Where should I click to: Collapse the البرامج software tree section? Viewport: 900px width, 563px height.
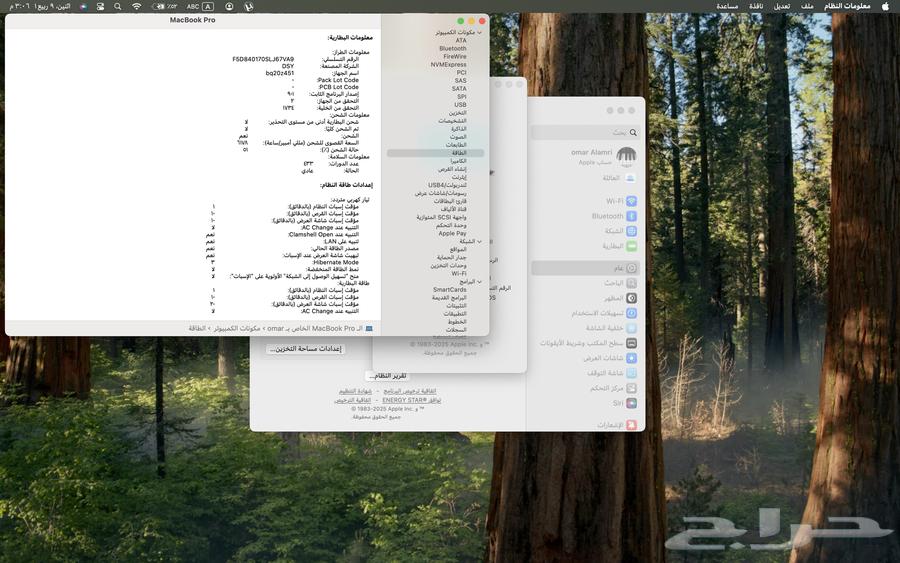(x=480, y=282)
